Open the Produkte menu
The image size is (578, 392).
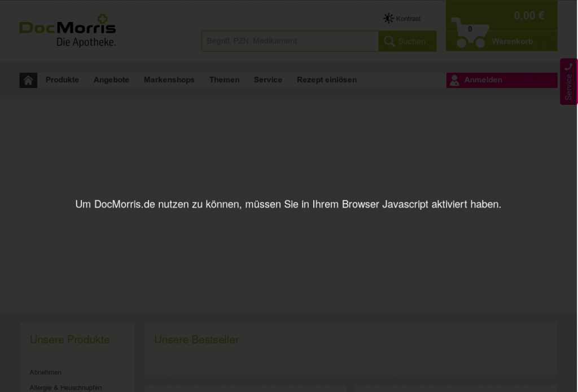(62, 80)
